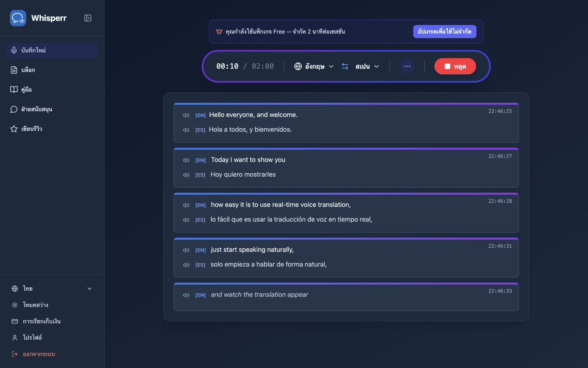
Task: Click text 'Hello everyone, and welcome.'
Action: [253, 115]
